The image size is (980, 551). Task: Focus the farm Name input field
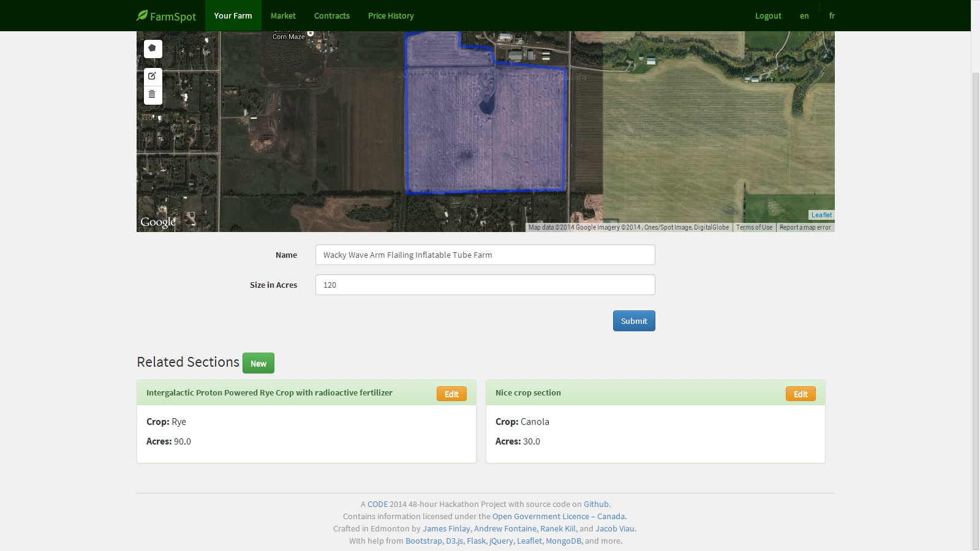tap(485, 255)
